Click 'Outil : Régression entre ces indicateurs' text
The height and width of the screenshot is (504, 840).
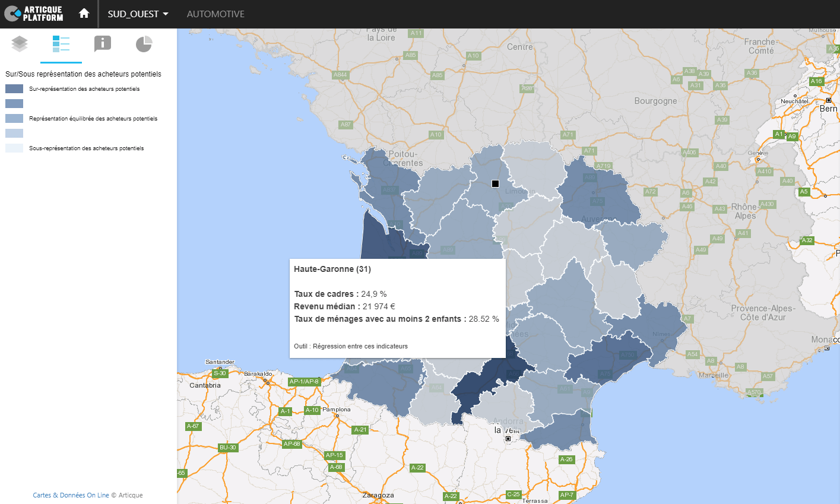click(x=351, y=346)
